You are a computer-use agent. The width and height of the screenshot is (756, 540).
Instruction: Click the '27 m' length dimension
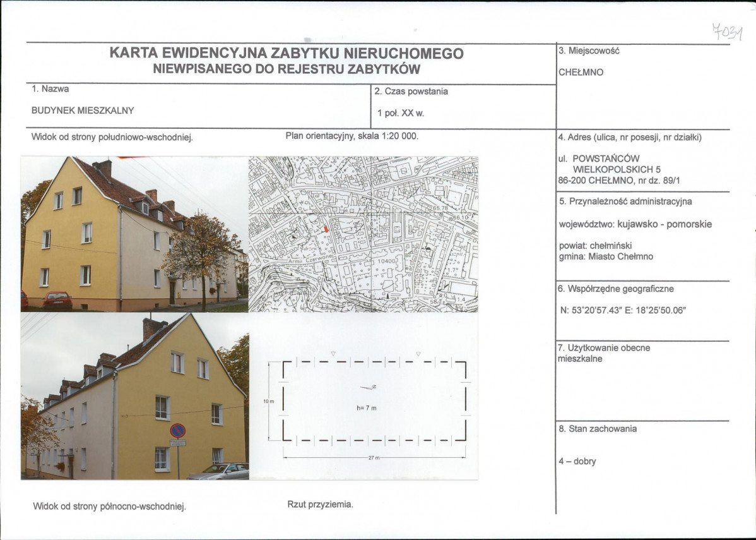[x=374, y=457]
